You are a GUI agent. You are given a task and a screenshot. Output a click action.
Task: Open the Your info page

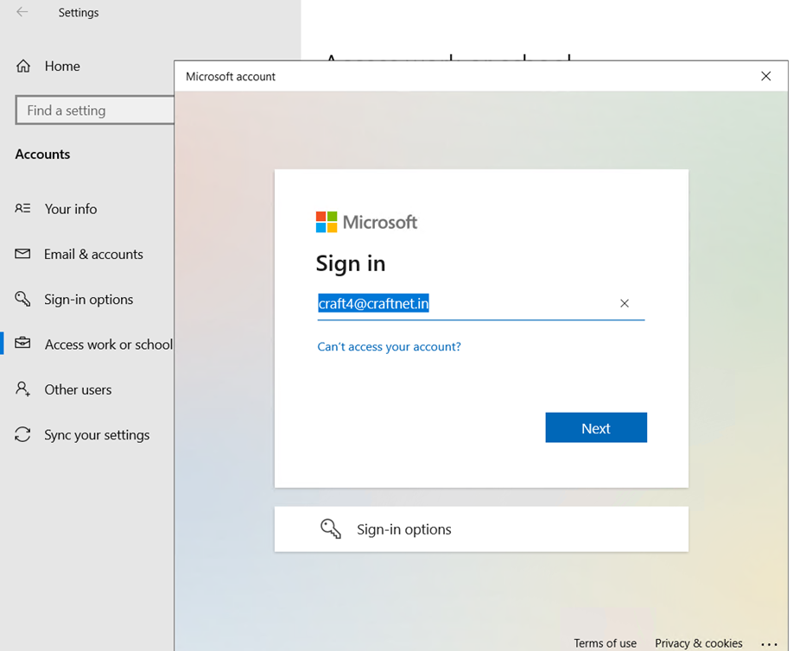(71, 209)
